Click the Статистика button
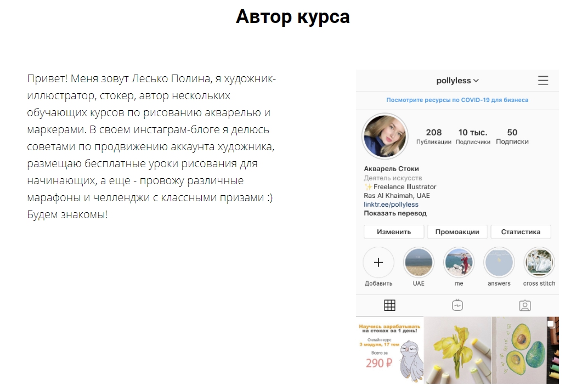 pos(521,232)
